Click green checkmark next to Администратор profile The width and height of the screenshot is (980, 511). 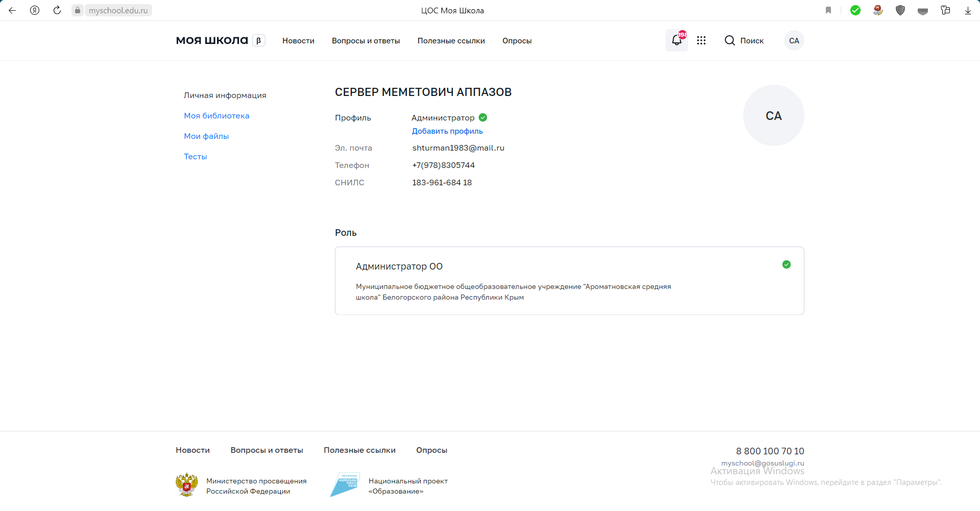coord(483,117)
